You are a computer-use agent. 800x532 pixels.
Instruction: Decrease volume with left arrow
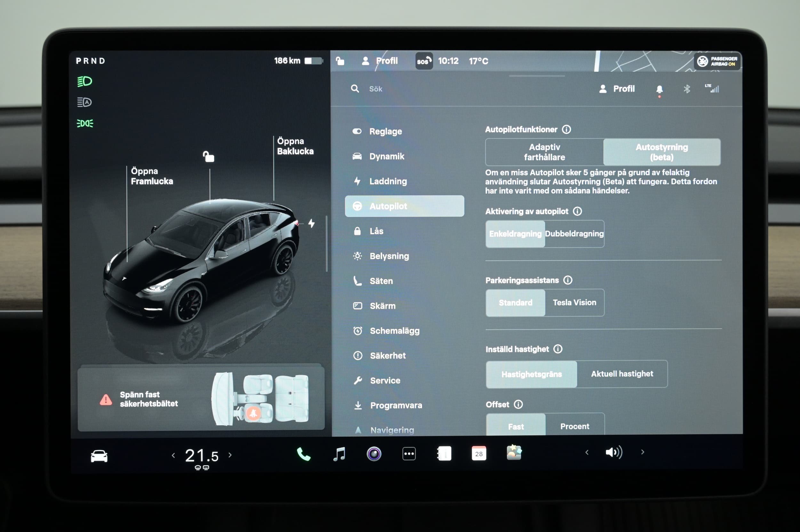tap(587, 452)
